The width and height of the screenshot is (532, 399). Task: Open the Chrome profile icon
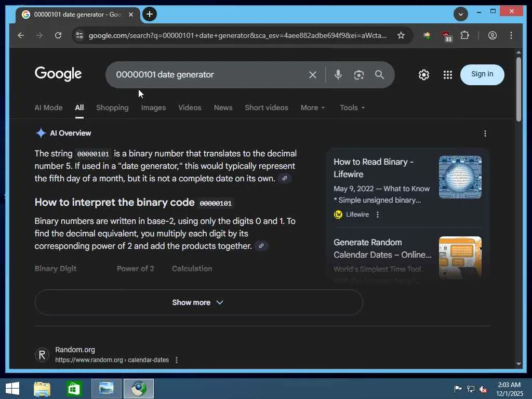click(x=493, y=35)
